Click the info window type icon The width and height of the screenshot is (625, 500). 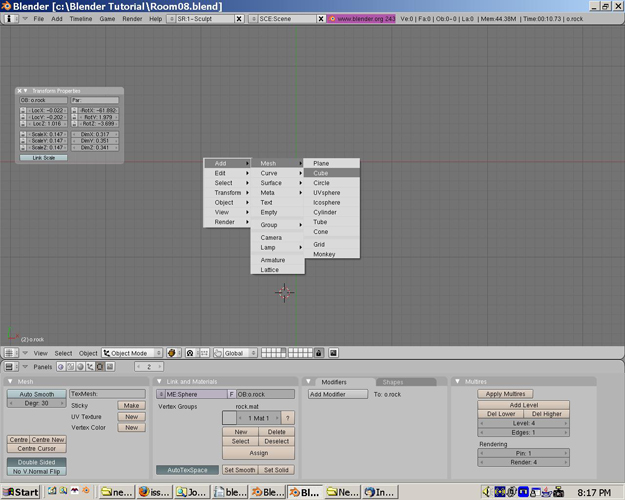[10, 19]
